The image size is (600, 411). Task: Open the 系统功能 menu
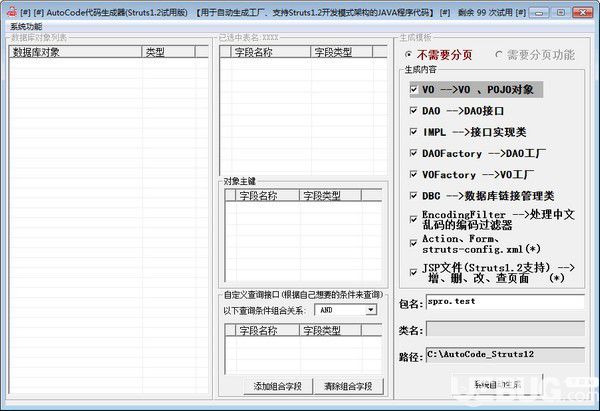[x=26, y=26]
